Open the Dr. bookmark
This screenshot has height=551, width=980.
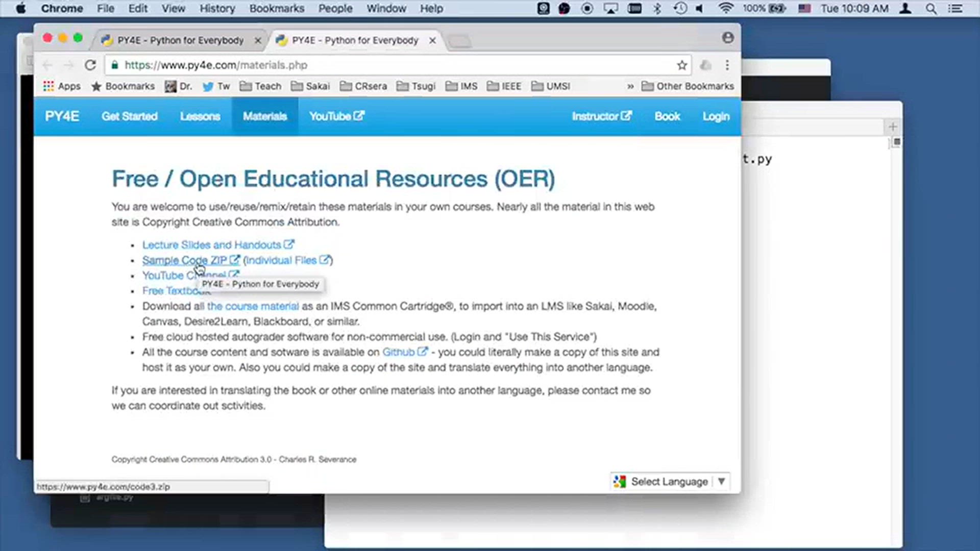coord(178,86)
